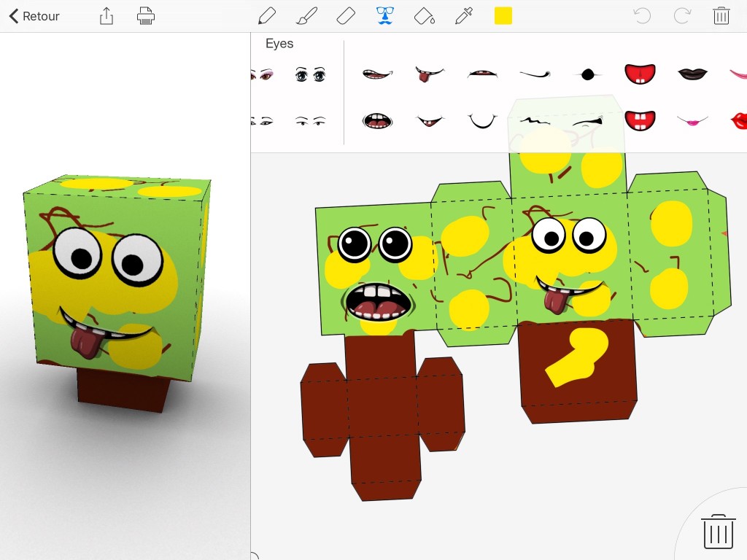Select the simple curved smile sticker
Viewport: 747px width, 560px height.
[482, 120]
